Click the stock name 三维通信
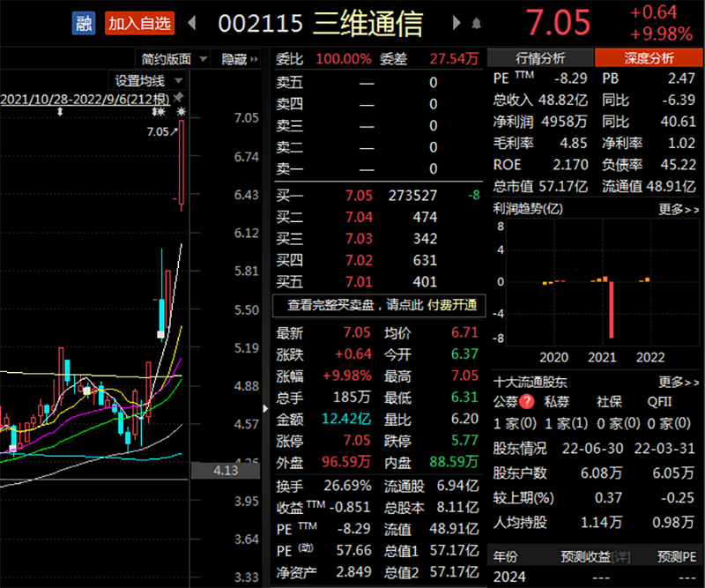This screenshot has height=588, width=705. coord(367,24)
